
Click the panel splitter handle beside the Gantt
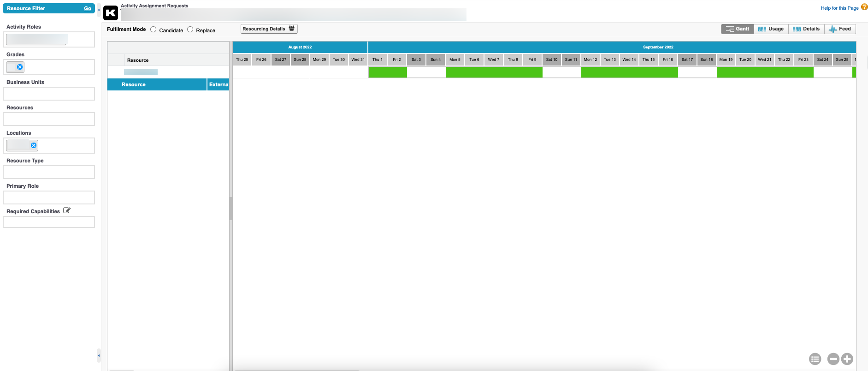point(231,209)
